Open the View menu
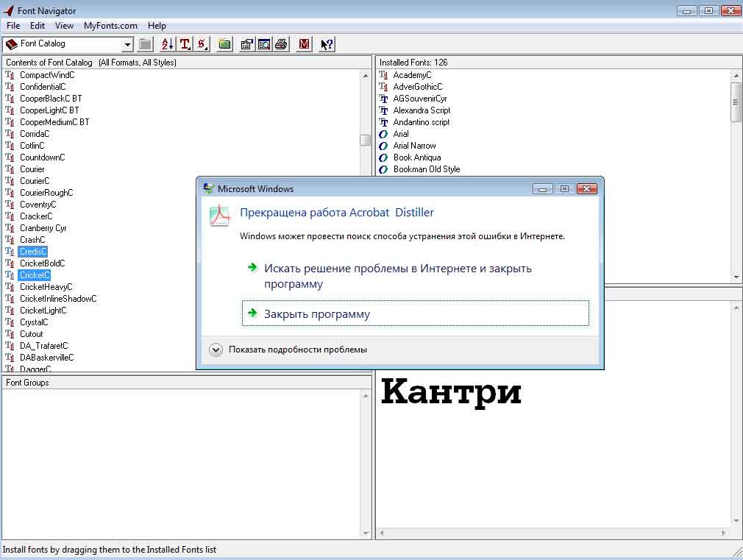This screenshot has height=560, width=743. click(x=64, y=26)
